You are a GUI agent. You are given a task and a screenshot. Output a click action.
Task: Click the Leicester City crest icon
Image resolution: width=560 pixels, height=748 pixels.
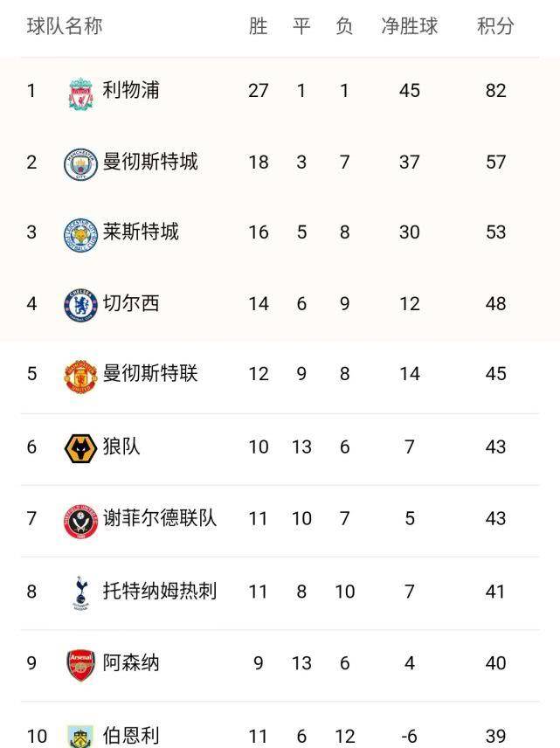point(80,234)
